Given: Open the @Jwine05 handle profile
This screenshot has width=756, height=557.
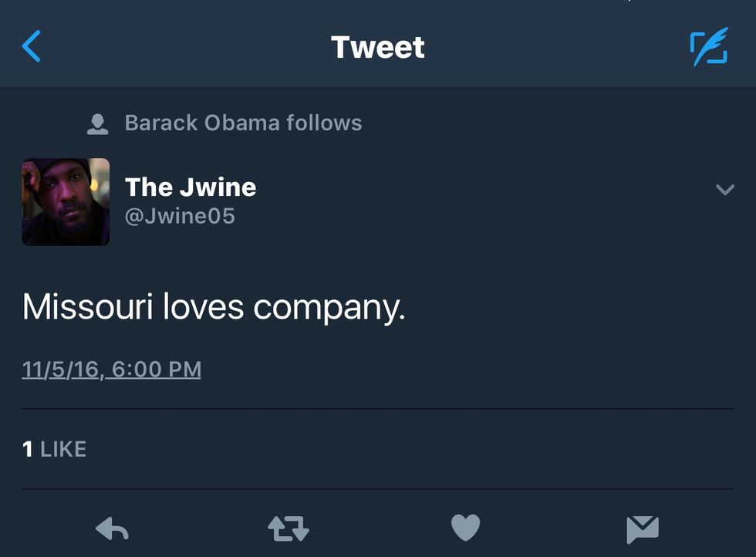Looking at the screenshot, I should coord(180,216).
